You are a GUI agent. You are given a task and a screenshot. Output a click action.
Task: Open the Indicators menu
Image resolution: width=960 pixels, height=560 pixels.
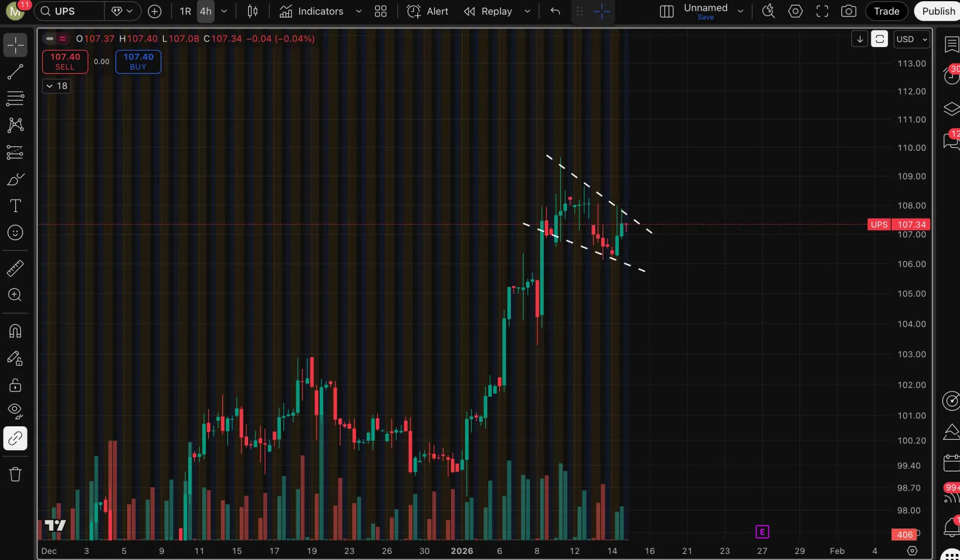pyautogui.click(x=312, y=11)
